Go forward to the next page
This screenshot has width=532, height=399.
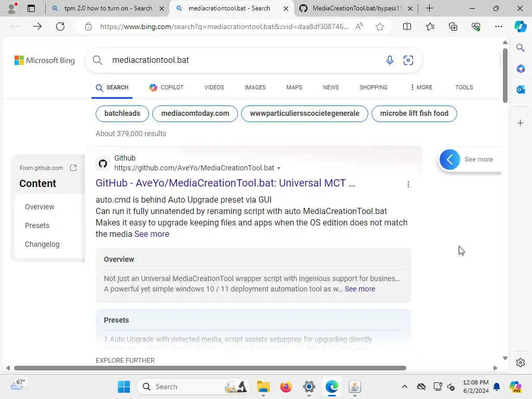tap(37, 26)
